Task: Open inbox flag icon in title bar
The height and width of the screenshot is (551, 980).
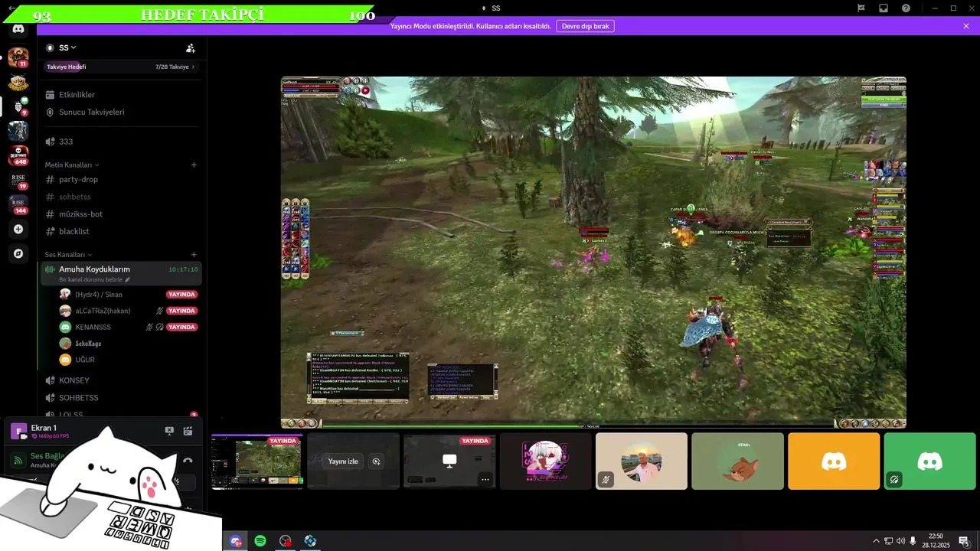Action: (x=861, y=8)
